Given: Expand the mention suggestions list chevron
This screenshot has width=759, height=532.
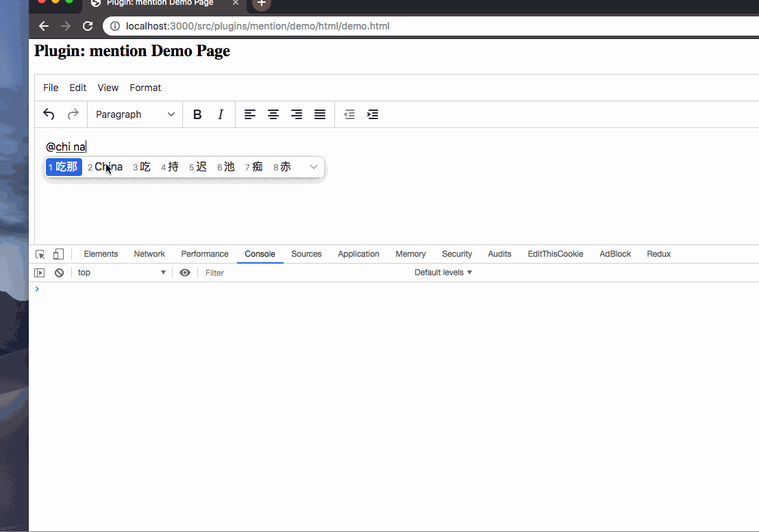Looking at the screenshot, I should 313,166.
